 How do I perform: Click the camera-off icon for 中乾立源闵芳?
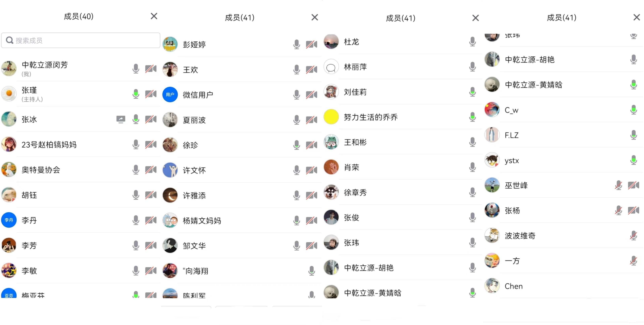click(151, 68)
